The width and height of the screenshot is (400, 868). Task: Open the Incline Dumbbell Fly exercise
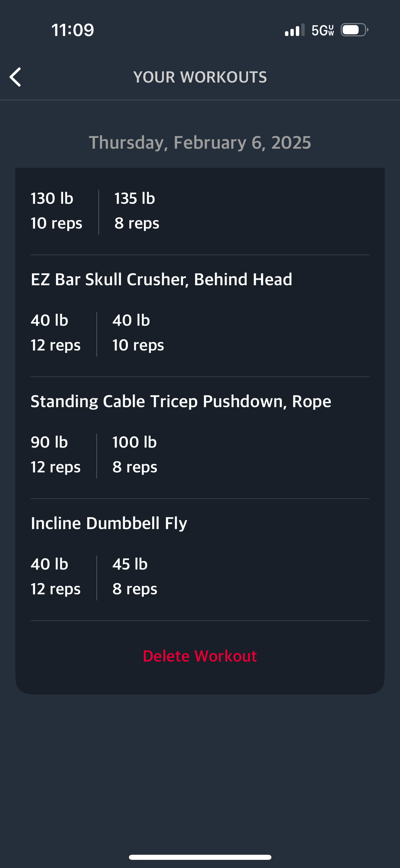pyautogui.click(x=109, y=523)
